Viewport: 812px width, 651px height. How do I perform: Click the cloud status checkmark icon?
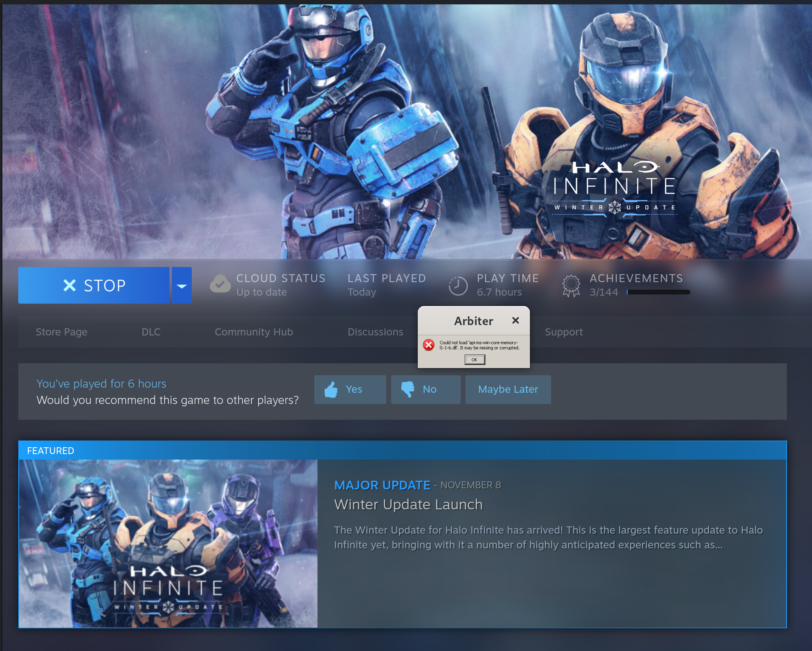pyautogui.click(x=220, y=284)
